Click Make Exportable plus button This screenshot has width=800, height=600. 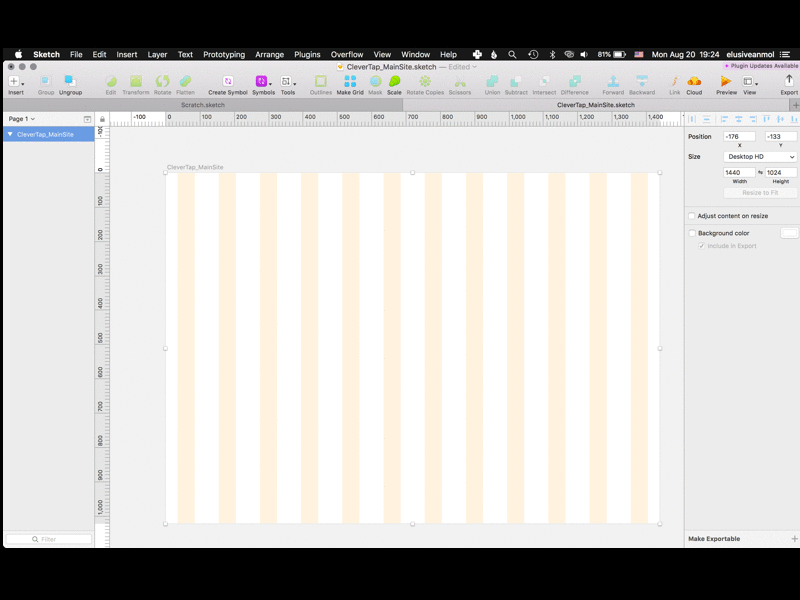[794, 539]
